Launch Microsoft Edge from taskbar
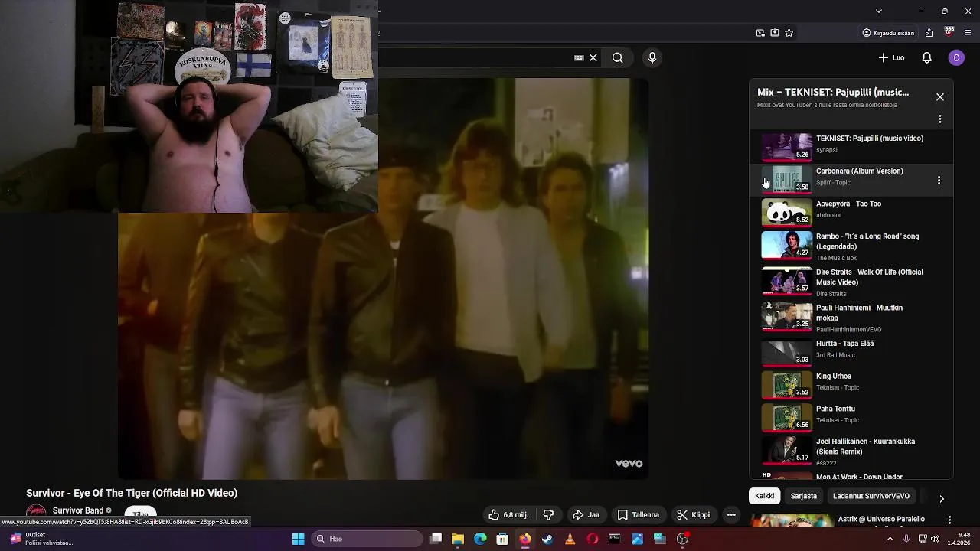Viewport: 980px width, 551px height. pyautogui.click(x=480, y=539)
